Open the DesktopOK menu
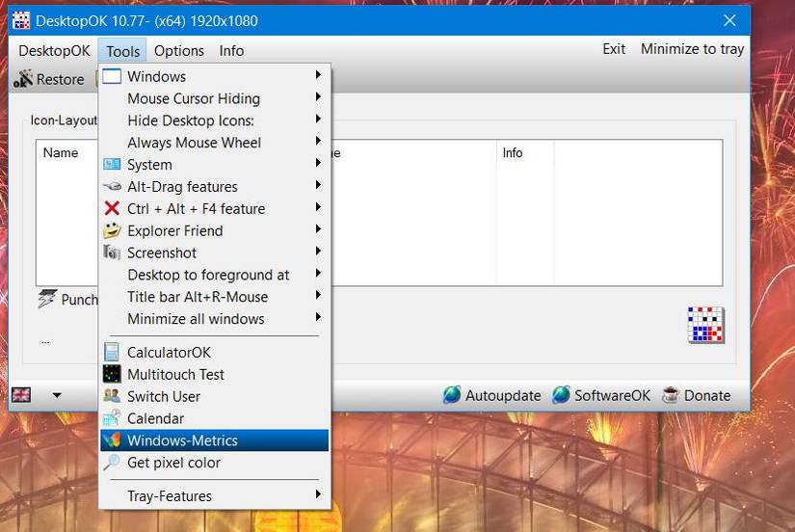The image size is (795, 532). 54,51
